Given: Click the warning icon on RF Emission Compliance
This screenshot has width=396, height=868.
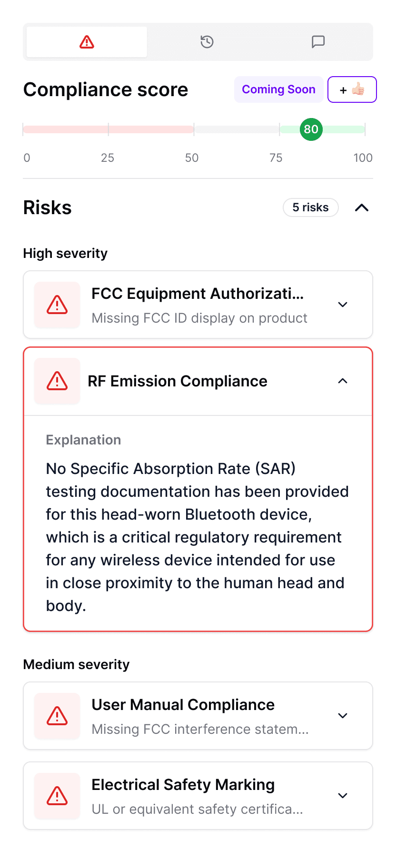Looking at the screenshot, I should click(57, 381).
